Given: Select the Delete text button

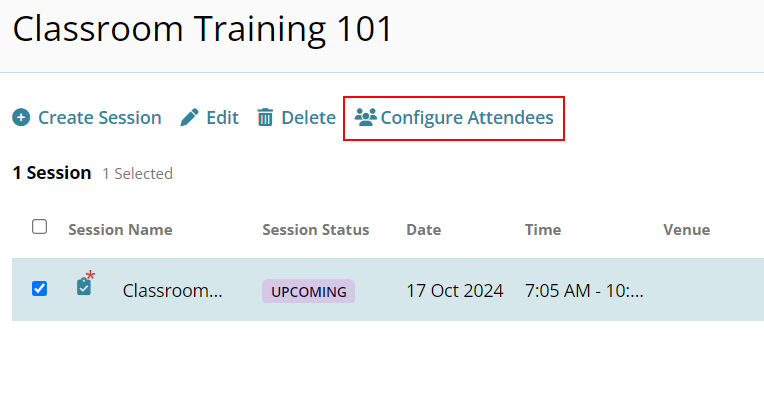Looking at the screenshot, I should coord(308,117).
